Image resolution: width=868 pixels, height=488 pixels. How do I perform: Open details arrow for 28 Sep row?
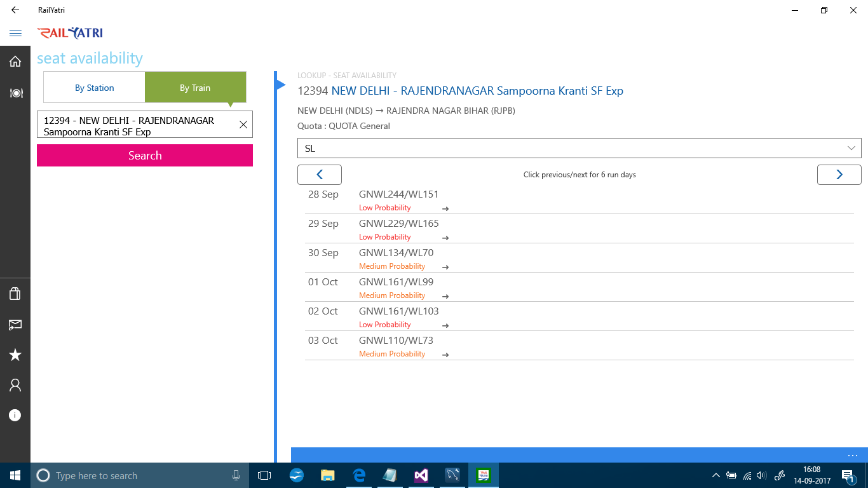(445, 208)
